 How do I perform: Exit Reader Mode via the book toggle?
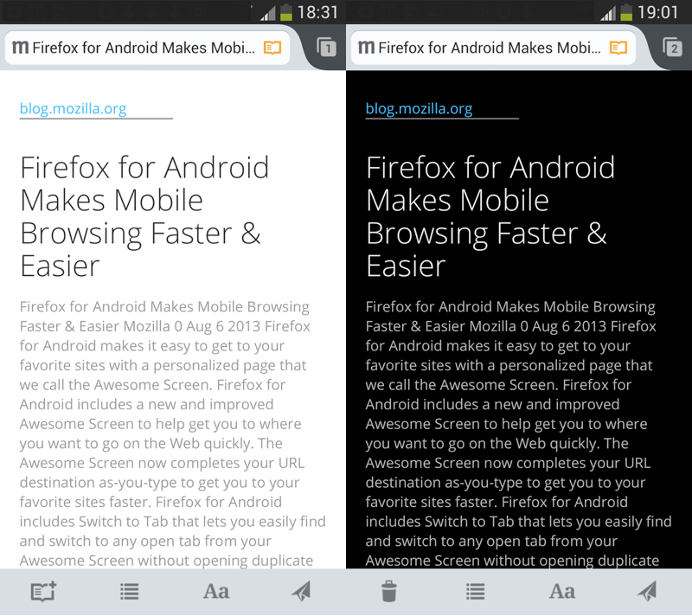pos(272,48)
